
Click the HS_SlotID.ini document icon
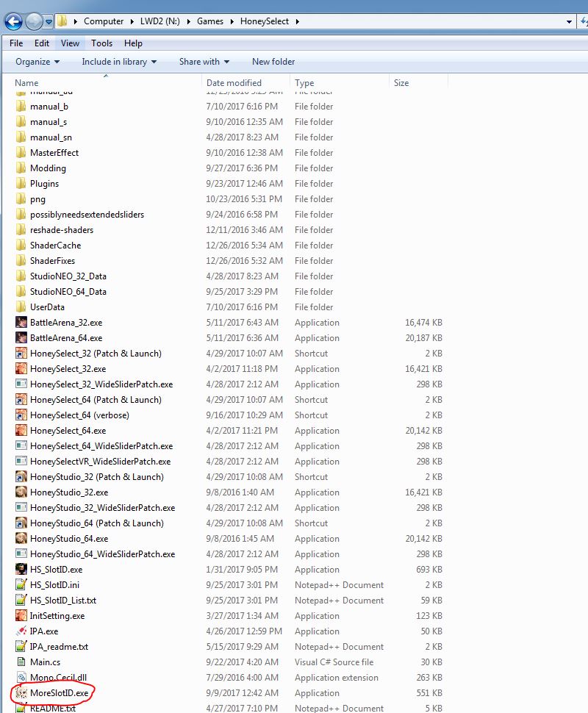pyautogui.click(x=21, y=585)
